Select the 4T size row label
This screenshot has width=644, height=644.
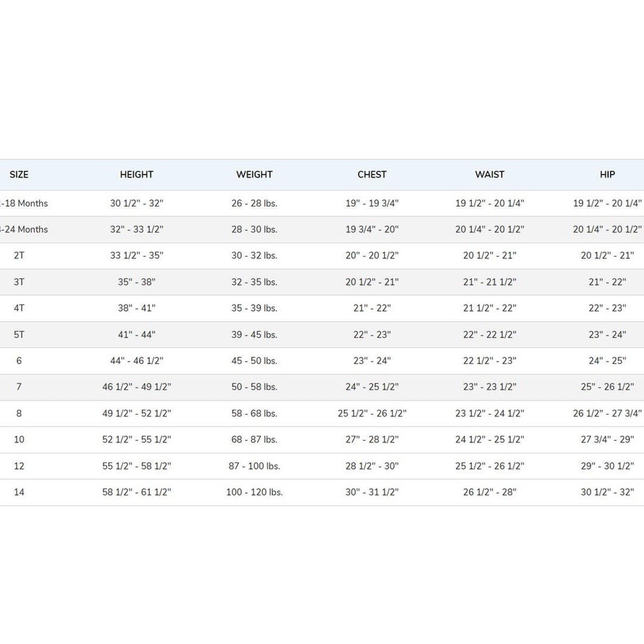click(19, 308)
